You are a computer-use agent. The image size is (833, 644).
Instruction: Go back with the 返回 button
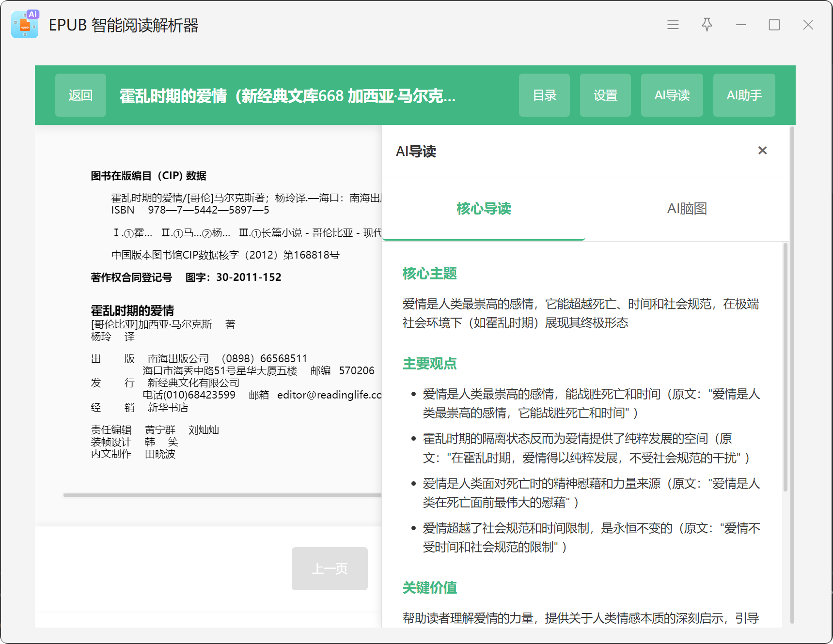[x=80, y=95]
